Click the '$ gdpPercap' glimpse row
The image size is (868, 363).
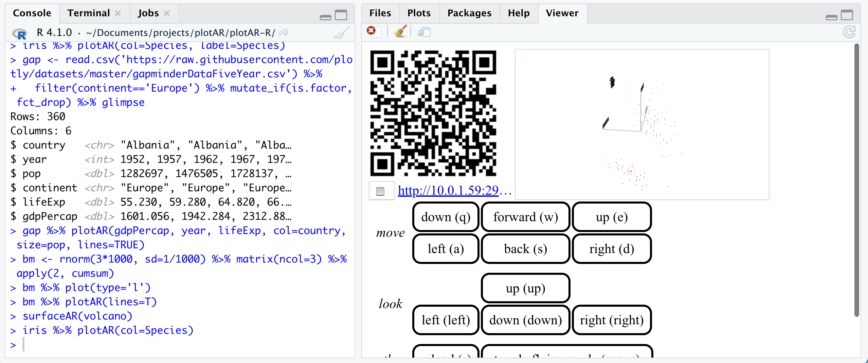151,216
